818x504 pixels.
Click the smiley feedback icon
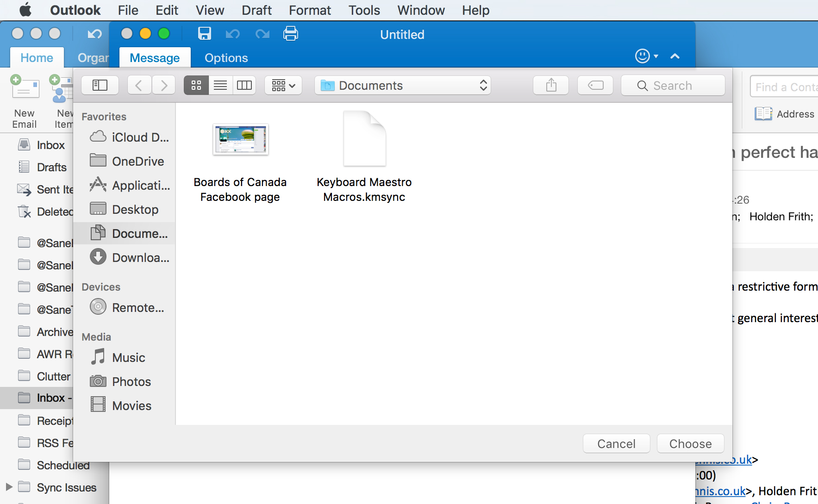pos(643,56)
